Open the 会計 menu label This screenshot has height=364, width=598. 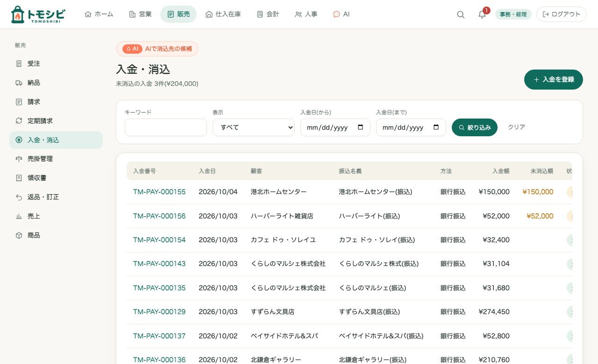click(x=273, y=14)
